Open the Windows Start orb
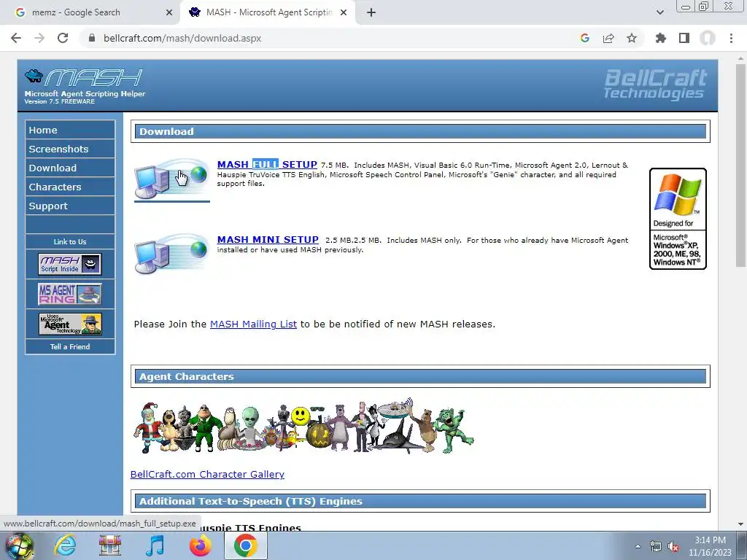This screenshot has height=560, width=747. coord(19,545)
